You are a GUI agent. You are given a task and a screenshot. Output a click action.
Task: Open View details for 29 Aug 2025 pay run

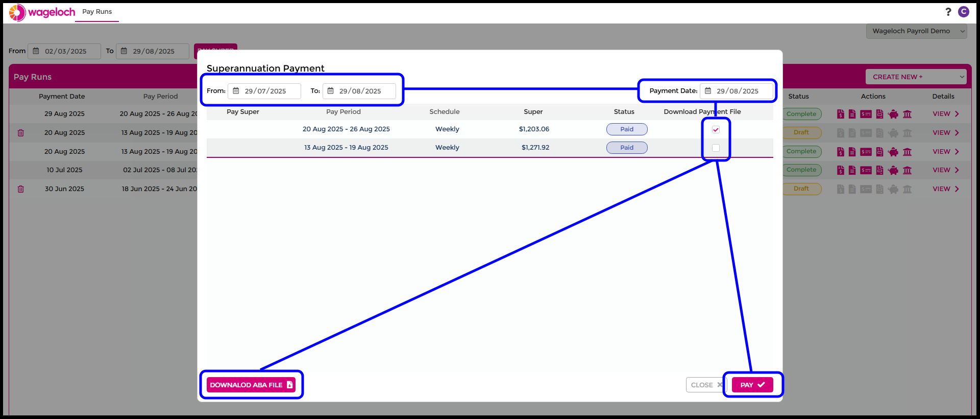point(945,114)
